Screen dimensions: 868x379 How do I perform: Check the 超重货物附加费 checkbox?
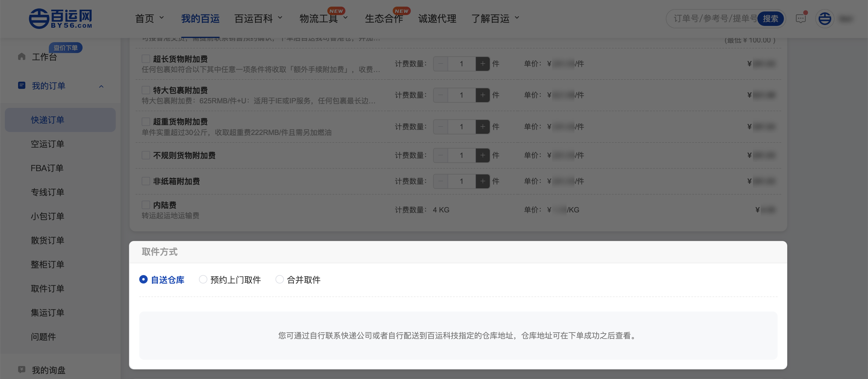point(146,122)
